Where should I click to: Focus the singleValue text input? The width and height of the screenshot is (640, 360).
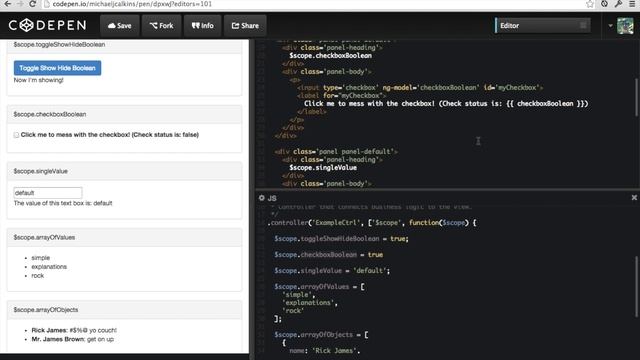tap(48, 193)
